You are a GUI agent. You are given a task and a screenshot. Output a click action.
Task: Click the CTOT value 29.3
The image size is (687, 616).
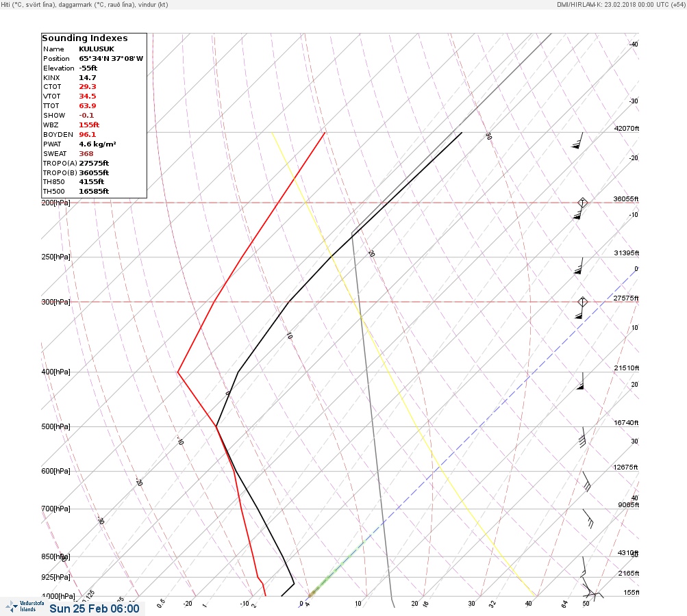click(87, 87)
